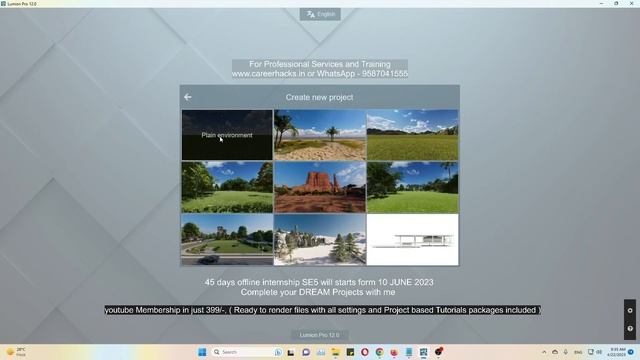This screenshot has width=640, height=360.
Task: Click the Create new project title
Action: pos(320,97)
